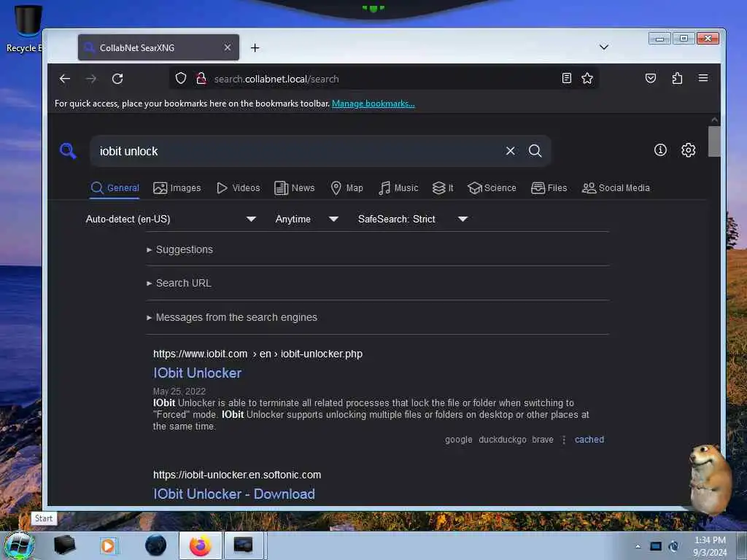Open the list all tabs chevron

[603, 47]
